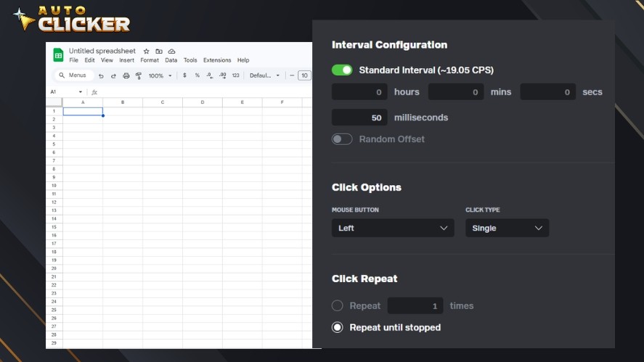Click the repeat count field showing 1
The width and height of the screenshot is (644, 362).
click(415, 305)
